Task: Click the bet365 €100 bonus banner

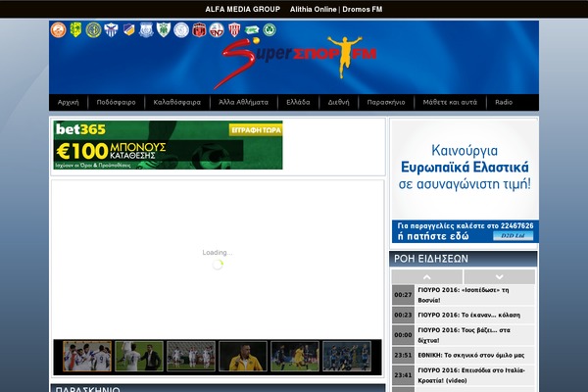Action: click(168, 145)
